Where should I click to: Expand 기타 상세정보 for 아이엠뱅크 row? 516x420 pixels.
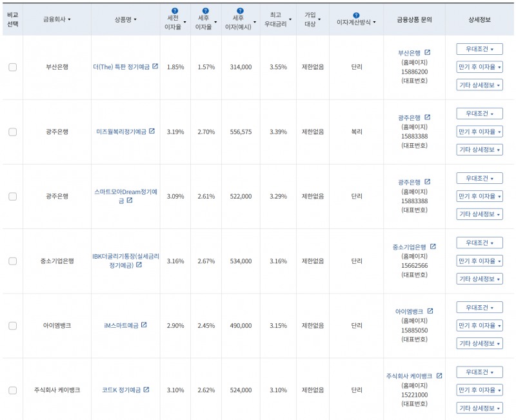tap(479, 344)
